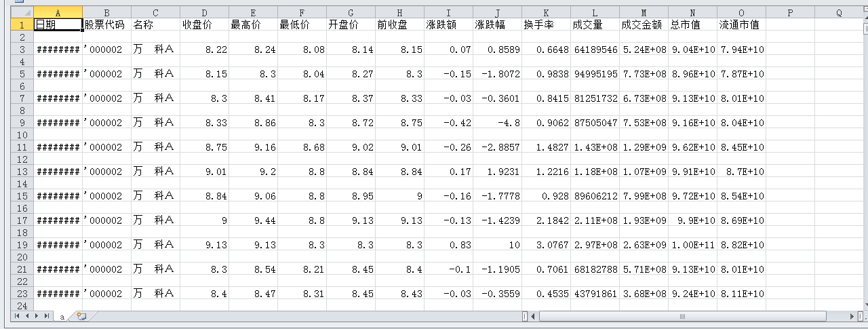This screenshot has height=329, width=868.
Task: Select column P header
Action: (x=790, y=13)
